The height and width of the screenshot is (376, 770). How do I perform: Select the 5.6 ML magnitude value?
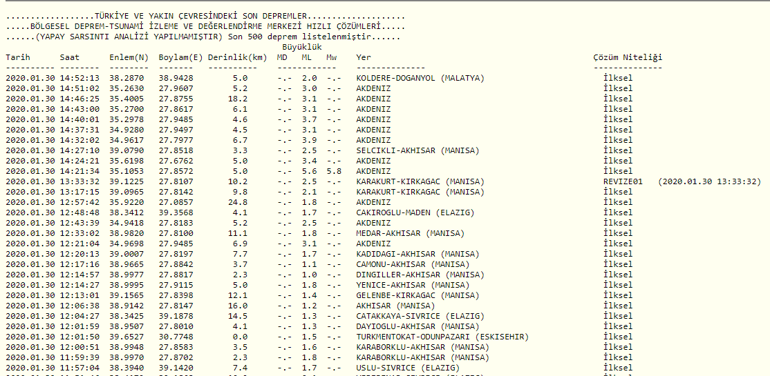pyautogui.click(x=309, y=171)
